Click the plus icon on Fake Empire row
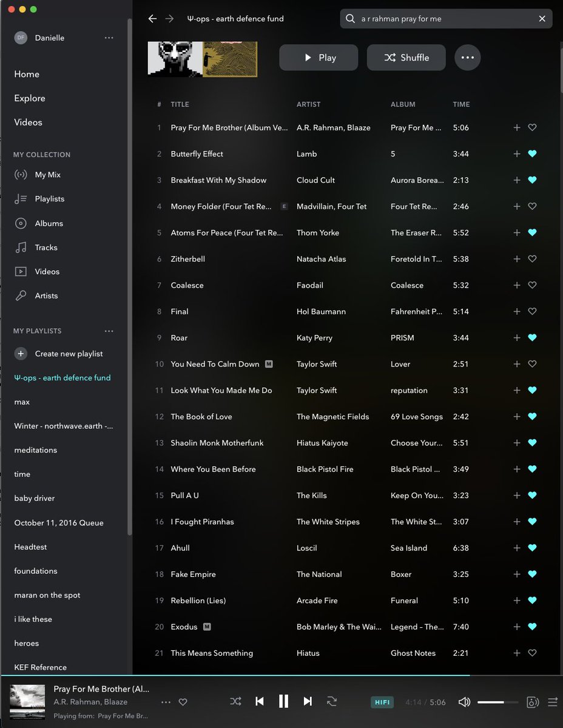Screen dimensions: 563x728 (517, 575)
